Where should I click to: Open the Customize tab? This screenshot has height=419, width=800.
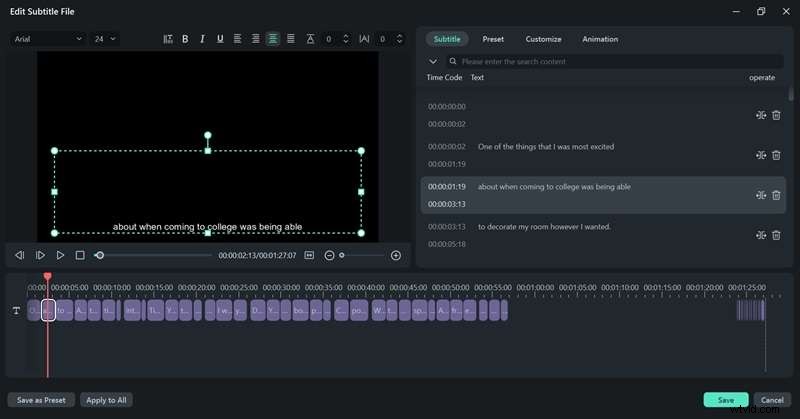tap(543, 39)
